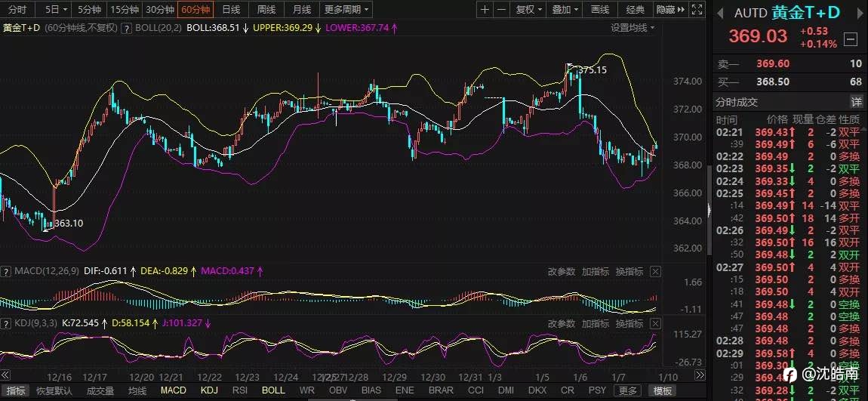This screenshot has height=401, width=868.
Task: Enable CCI indicator in bottom bar
Action: (476, 390)
